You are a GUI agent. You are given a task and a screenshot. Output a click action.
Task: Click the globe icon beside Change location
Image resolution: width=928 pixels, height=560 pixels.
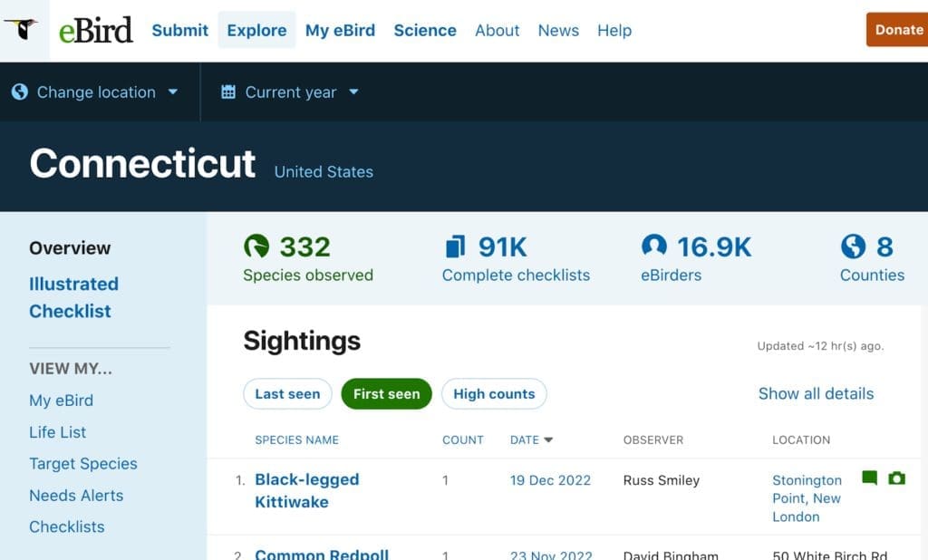click(20, 92)
